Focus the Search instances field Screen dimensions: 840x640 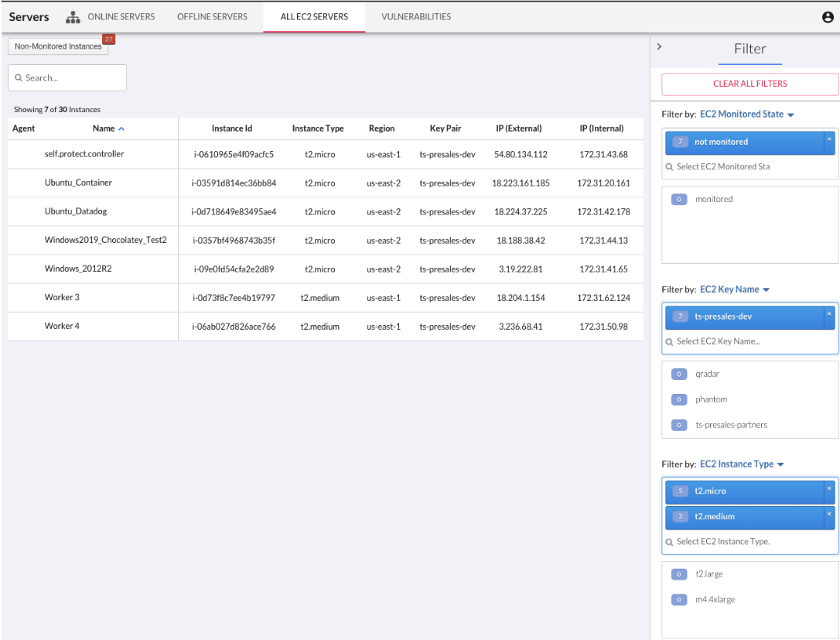coord(67,77)
